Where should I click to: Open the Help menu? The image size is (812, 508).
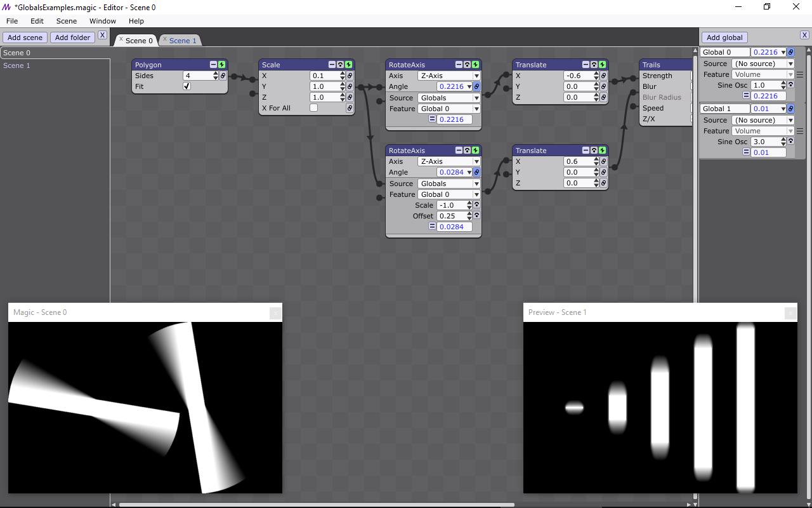pyautogui.click(x=136, y=21)
